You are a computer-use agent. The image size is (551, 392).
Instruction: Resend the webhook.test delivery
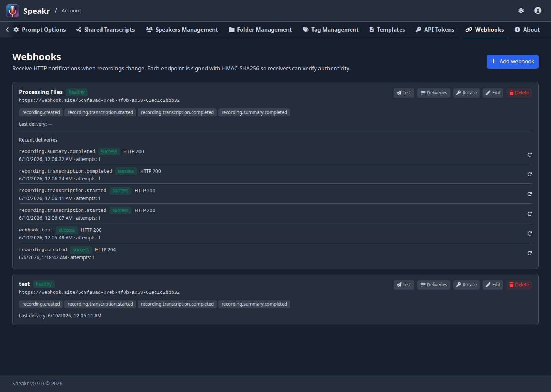[530, 234]
